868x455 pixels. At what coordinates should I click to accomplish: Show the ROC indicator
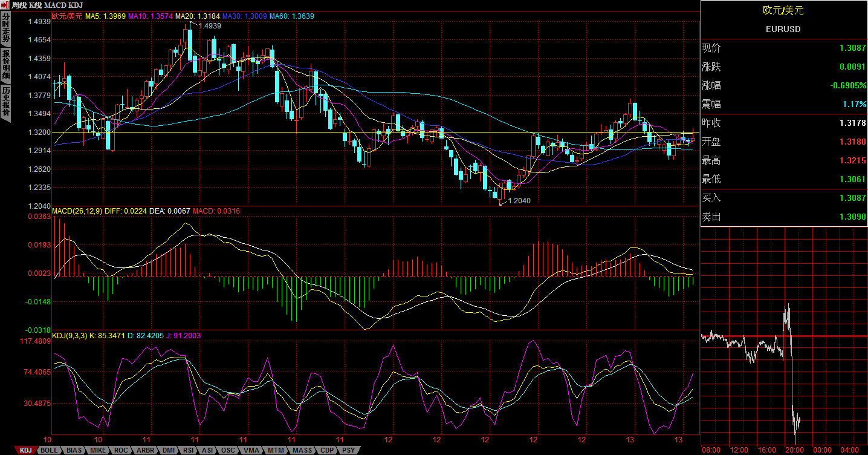pyautogui.click(x=121, y=450)
